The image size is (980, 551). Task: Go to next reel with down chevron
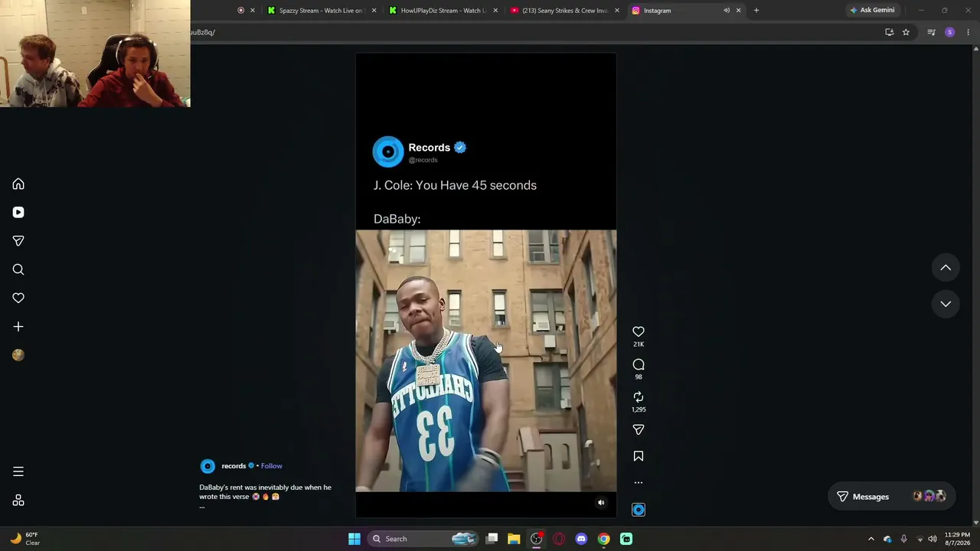tap(946, 304)
